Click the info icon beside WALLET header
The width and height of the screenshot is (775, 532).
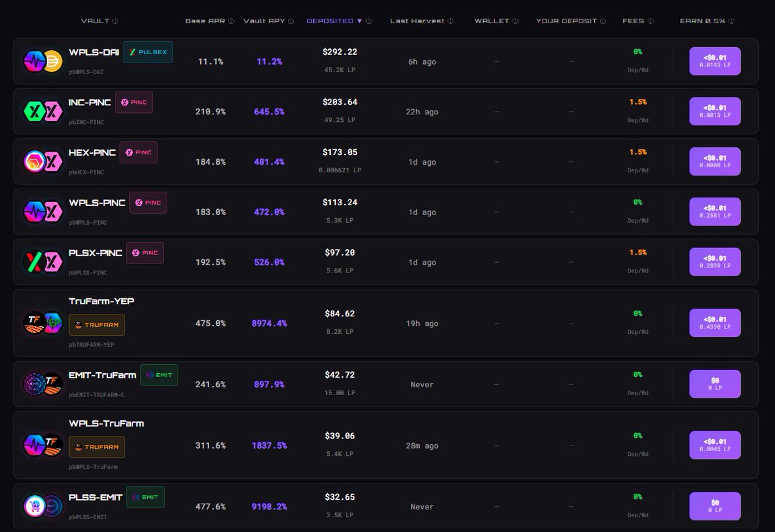[515, 21]
